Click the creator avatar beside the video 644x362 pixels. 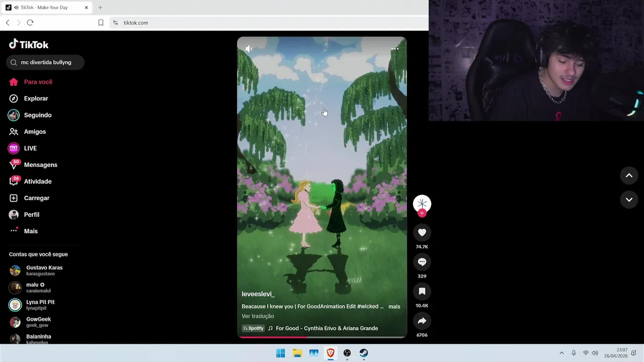pos(422,204)
